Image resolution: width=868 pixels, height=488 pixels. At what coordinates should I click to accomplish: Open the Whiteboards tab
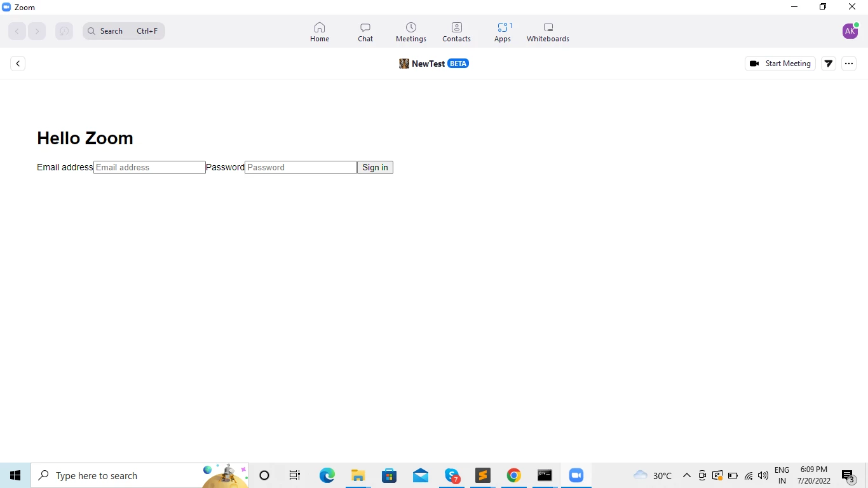(x=548, y=32)
